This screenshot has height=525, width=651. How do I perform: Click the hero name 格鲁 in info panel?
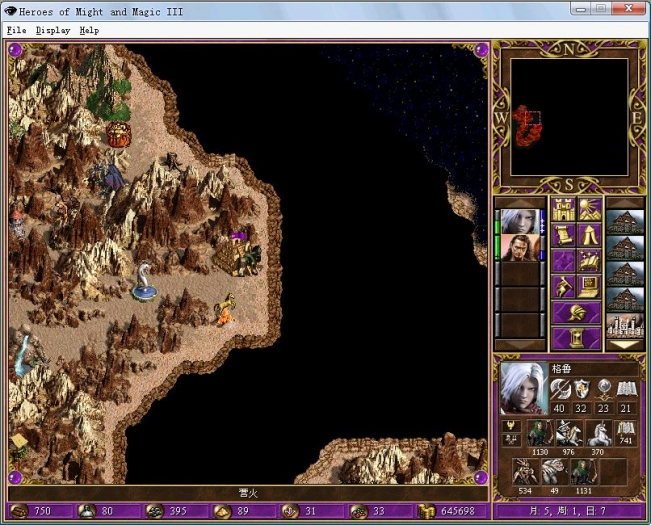[x=562, y=369]
